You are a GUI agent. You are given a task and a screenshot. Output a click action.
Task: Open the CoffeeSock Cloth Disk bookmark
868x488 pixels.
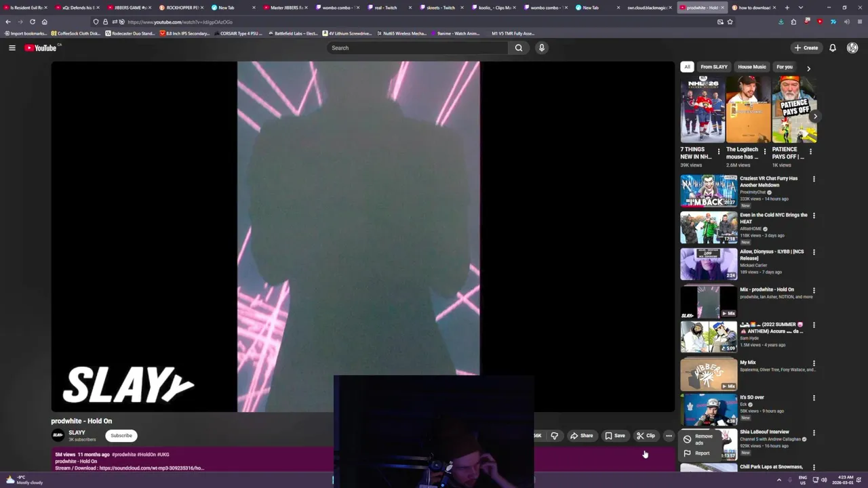click(75, 33)
